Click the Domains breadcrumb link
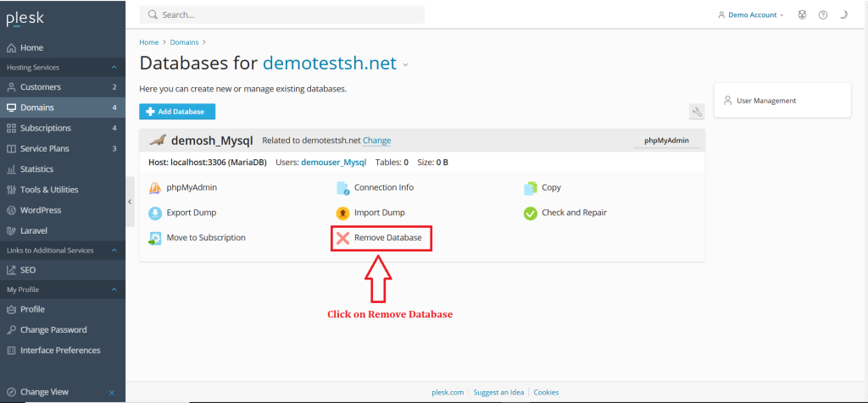 (x=184, y=42)
